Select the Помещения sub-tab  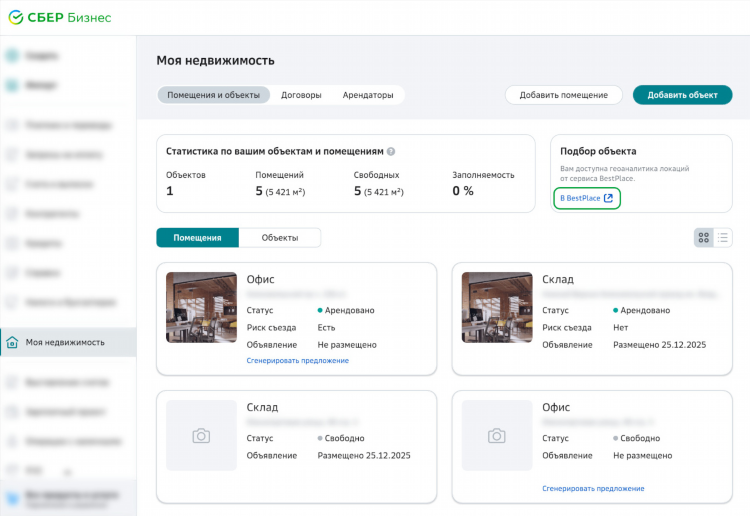tap(198, 238)
